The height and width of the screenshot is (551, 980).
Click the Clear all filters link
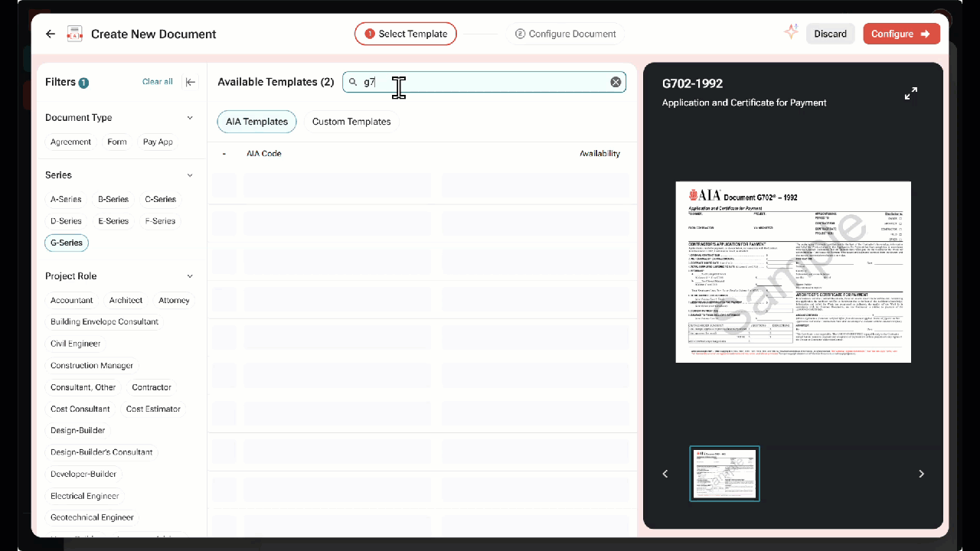(158, 82)
